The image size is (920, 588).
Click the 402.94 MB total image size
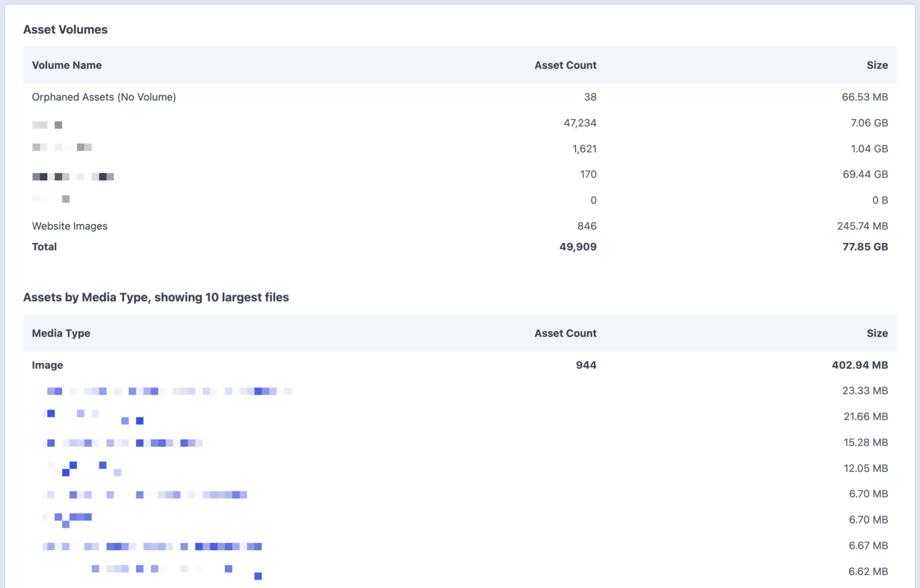click(859, 365)
